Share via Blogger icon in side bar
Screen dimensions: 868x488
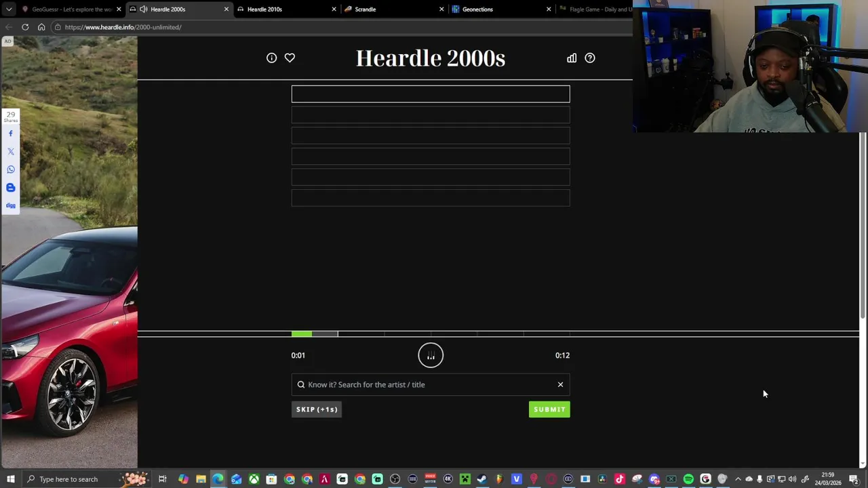(x=10, y=188)
